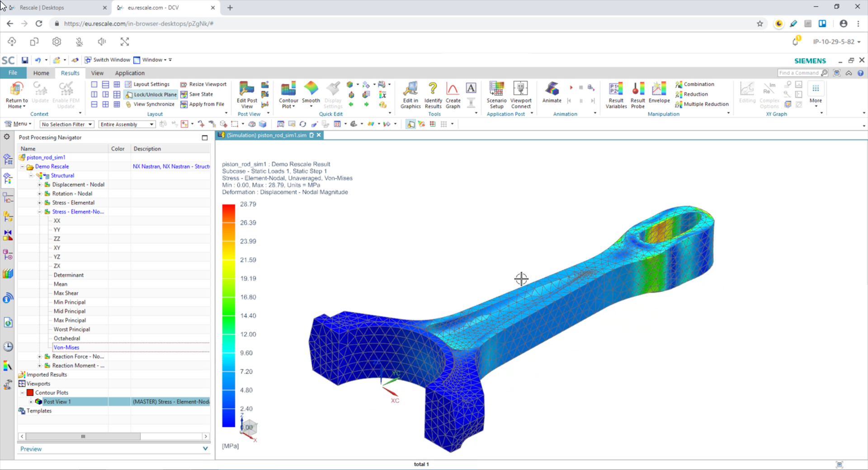Image resolution: width=868 pixels, height=470 pixels.
Task: Open the Contour Plot tool
Action: pyautogui.click(x=288, y=93)
